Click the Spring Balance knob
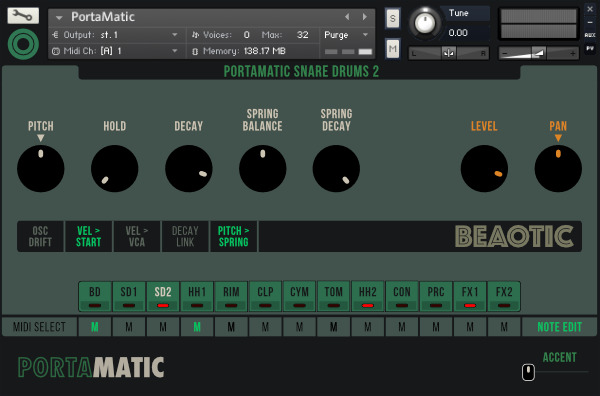 pyautogui.click(x=262, y=168)
